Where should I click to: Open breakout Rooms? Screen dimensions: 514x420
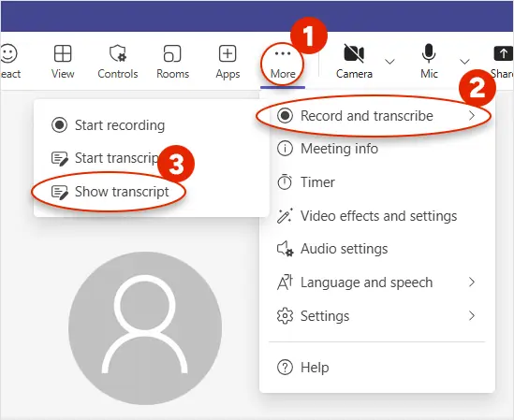(x=173, y=62)
